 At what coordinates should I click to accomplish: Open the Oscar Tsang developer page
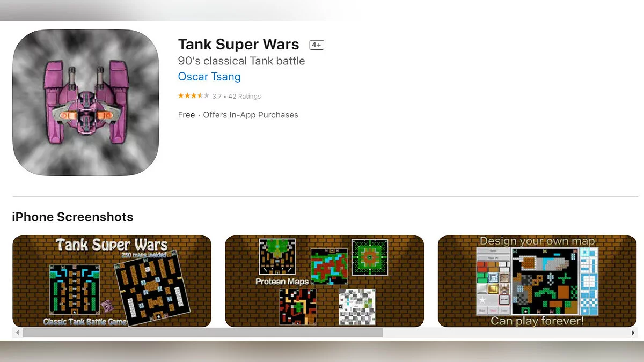point(209,77)
